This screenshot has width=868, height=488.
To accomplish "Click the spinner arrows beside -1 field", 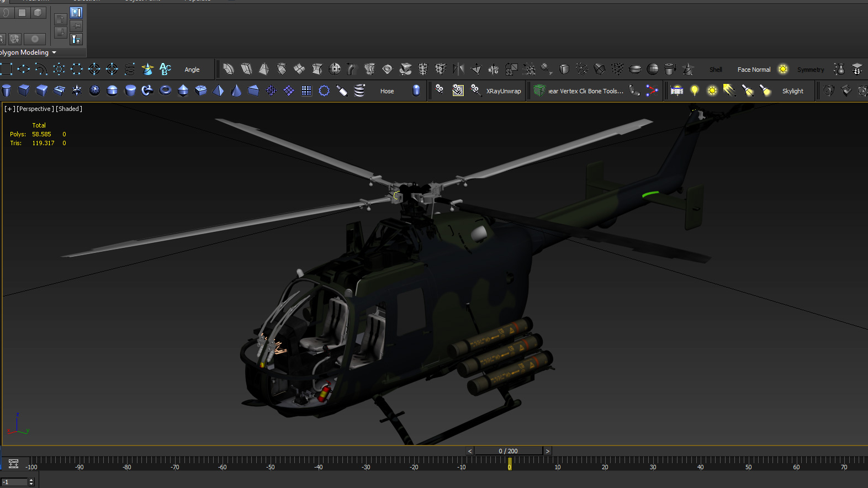I will click(x=31, y=482).
